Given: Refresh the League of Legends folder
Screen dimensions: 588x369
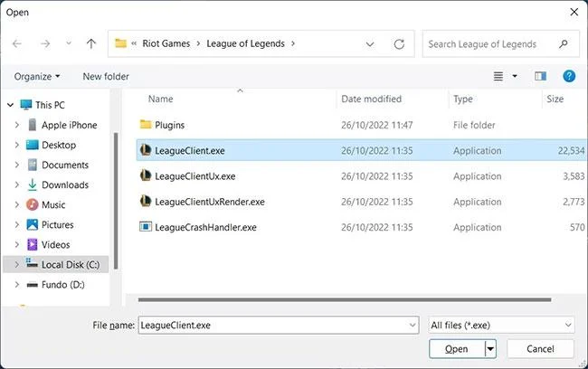Looking at the screenshot, I should (x=399, y=44).
